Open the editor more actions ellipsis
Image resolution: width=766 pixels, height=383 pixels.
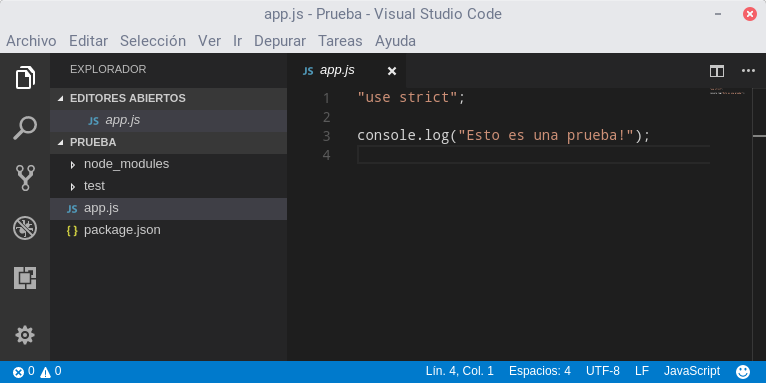coord(748,71)
